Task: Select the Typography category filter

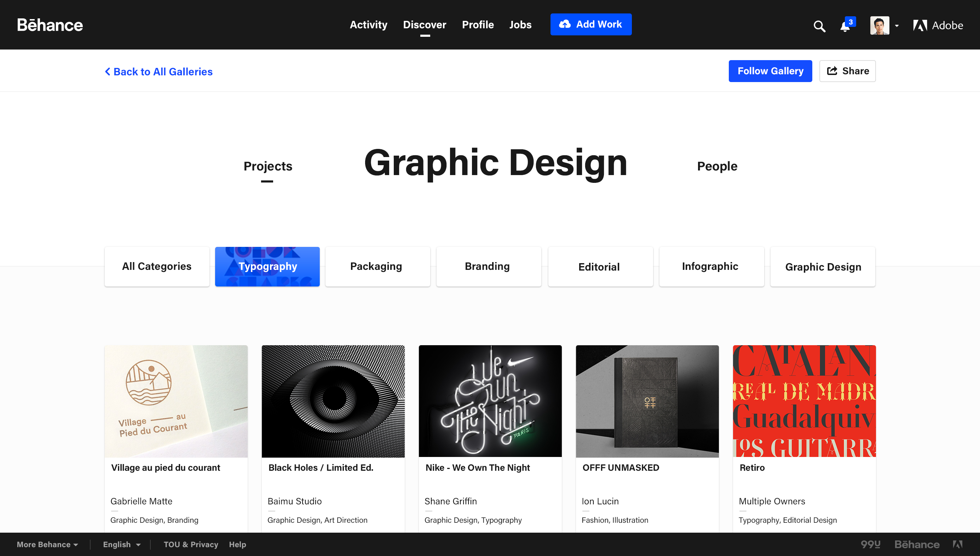Action: coord(267,266)
